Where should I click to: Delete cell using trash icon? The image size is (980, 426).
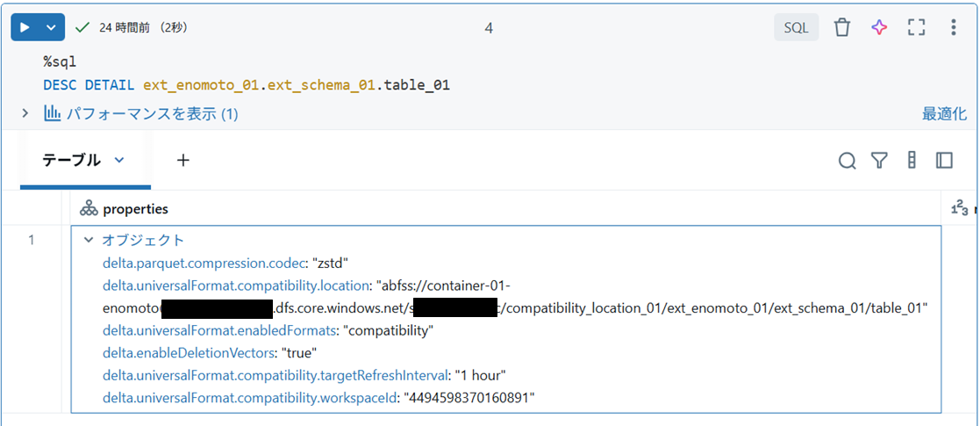842,27
